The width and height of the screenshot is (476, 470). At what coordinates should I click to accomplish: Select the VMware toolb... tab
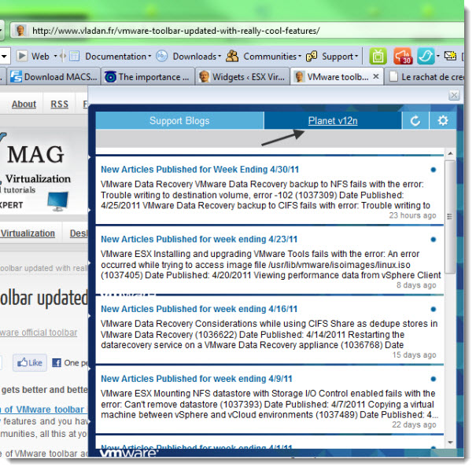337,77
